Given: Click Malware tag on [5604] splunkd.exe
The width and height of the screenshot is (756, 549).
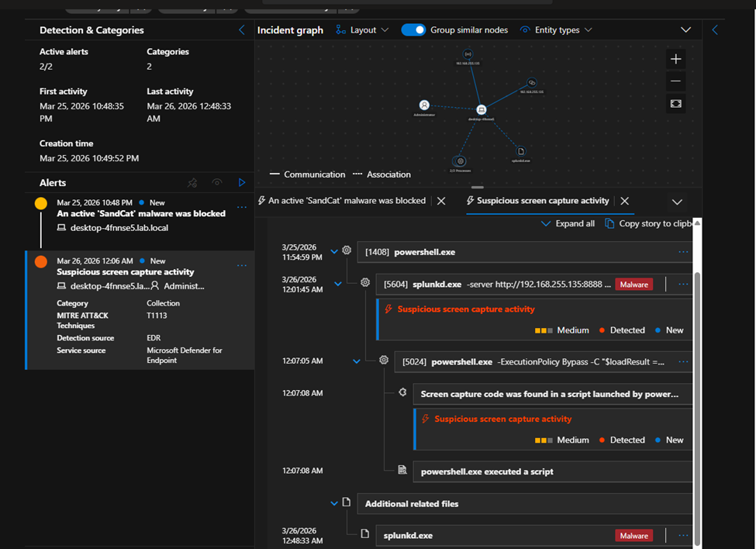Looking at the screenshot, I should pos(634,285).
